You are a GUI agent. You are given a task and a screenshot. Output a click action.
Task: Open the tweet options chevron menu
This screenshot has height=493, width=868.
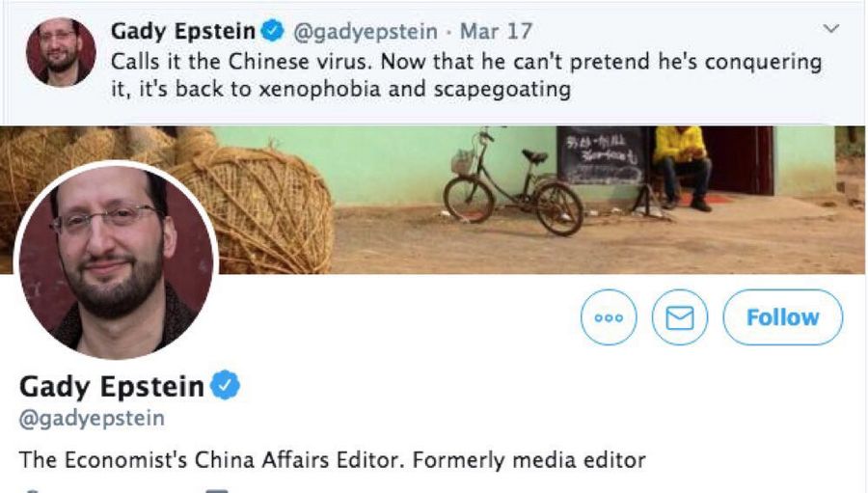click(831, 28)
